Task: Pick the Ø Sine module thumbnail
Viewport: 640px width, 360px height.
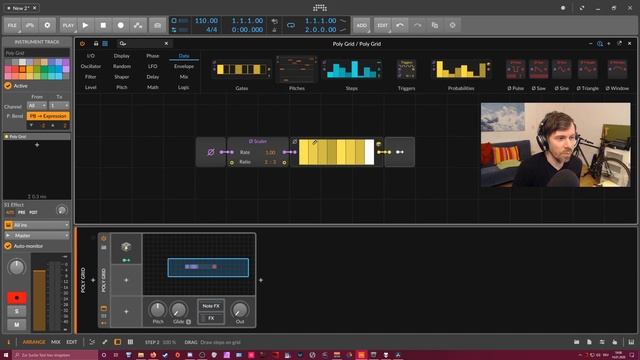Action: pos(562,69)
